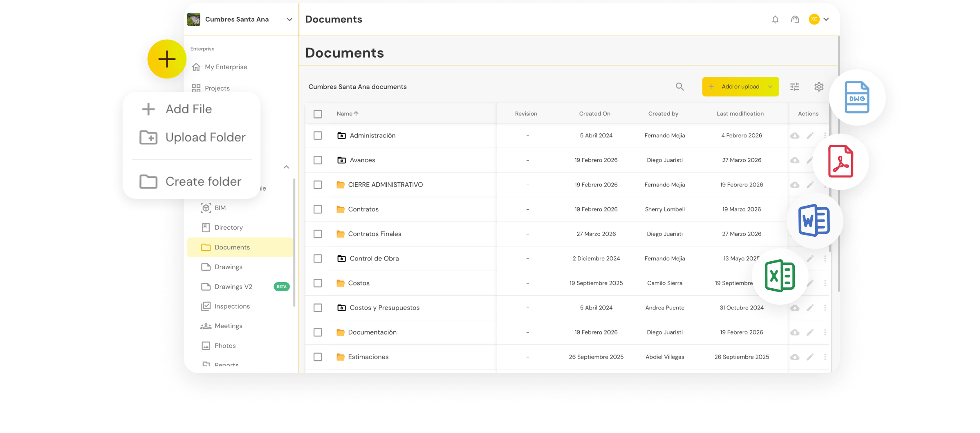This screenshot has width=980, height=433.
Task: Check the Contratos Finales row checkbox
Action: click(x=318, y=234)
